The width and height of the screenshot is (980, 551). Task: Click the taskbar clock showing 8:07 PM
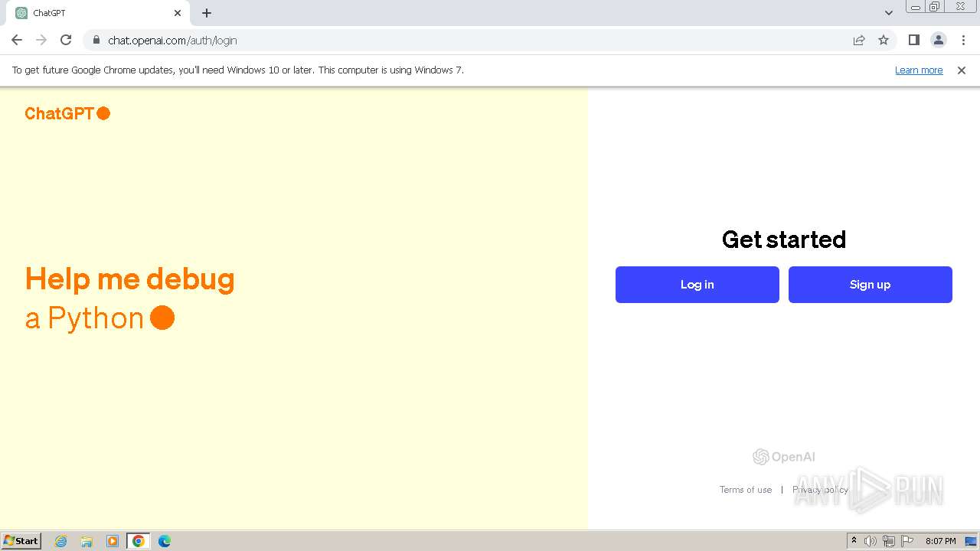pos(940,541)
